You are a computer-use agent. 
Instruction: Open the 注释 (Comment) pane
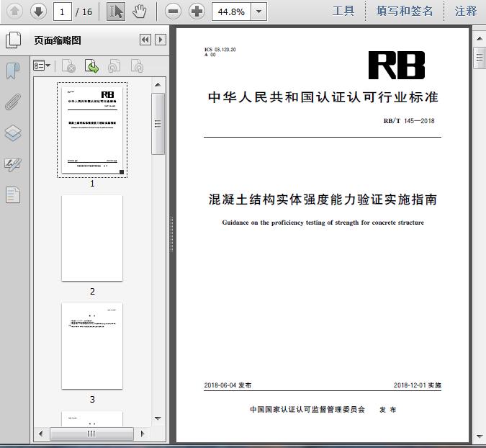(x=466, y=11)
